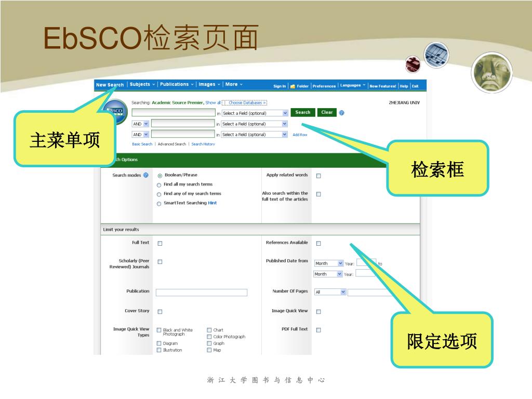Select Boolean/Phrase search mode
532x399 pixels.
tap(160, 176)
